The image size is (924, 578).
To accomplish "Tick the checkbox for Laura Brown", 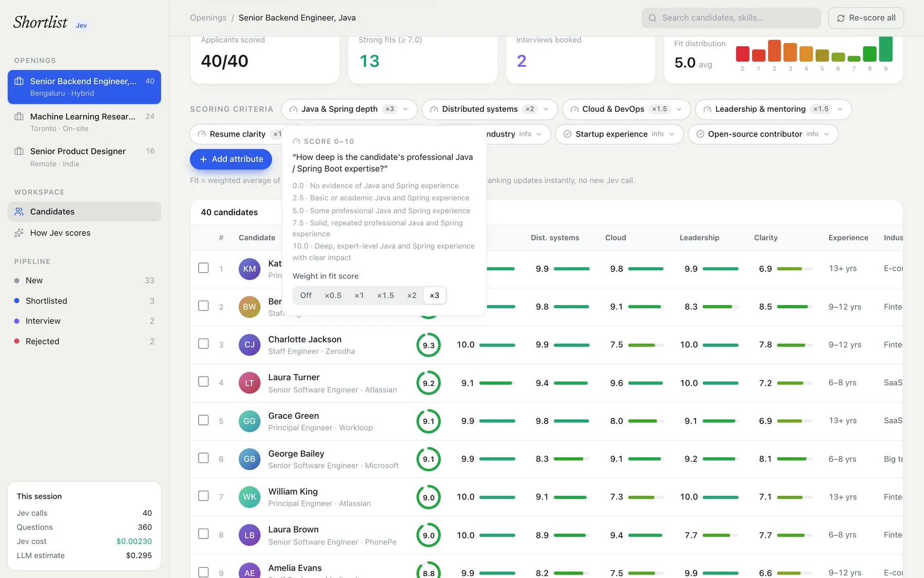I will tap(203, 534).
